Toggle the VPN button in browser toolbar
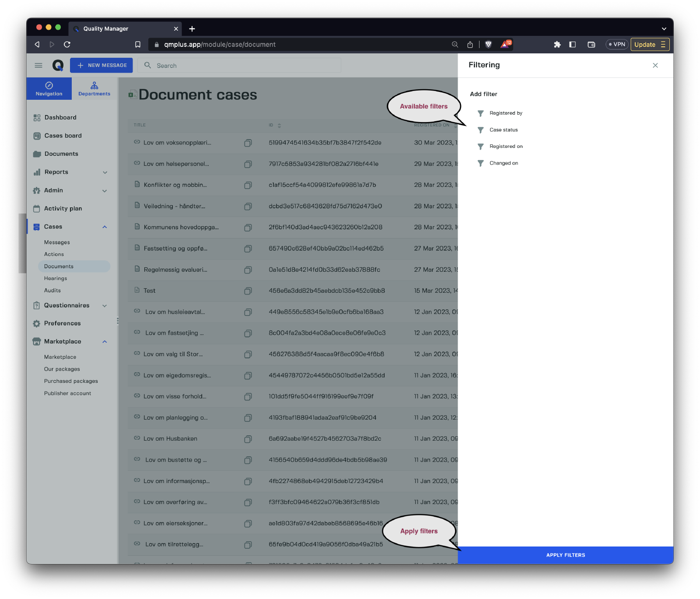The width and height of the screenshot is (700, 599). (x=617, y=44)
